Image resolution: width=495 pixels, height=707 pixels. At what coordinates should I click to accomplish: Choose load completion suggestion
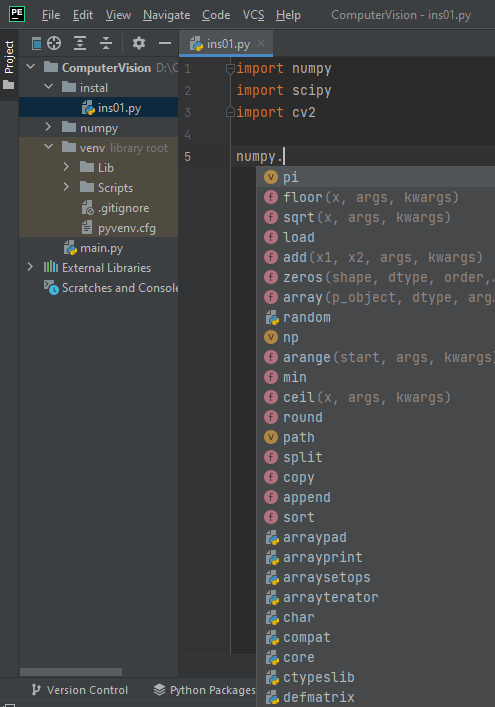(376, 237)
